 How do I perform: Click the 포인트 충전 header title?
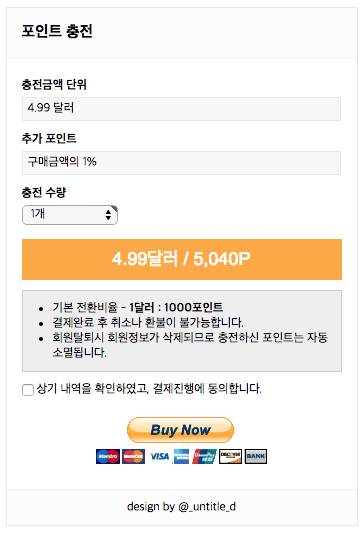point(57,31)
